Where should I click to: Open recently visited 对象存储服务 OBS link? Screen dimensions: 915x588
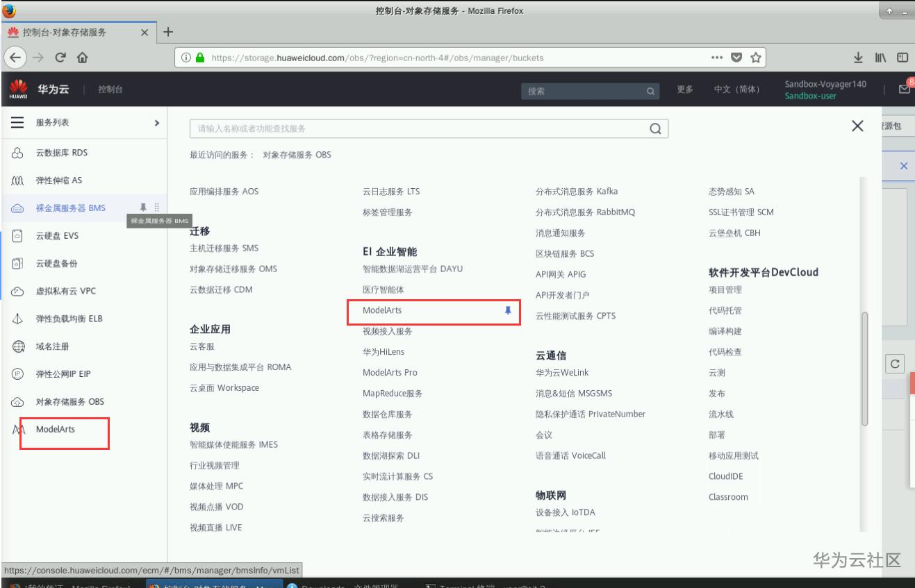297,154
